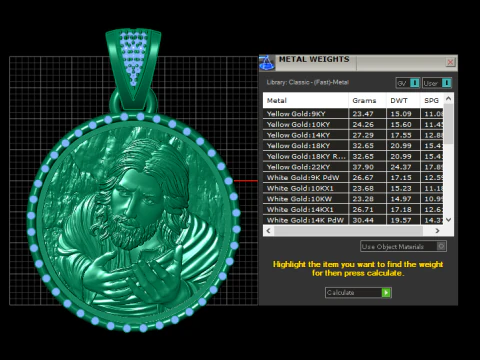Click the Library: Classic - (Fast)-Metal label
480x360 pixels.
(x=307, y=82)
